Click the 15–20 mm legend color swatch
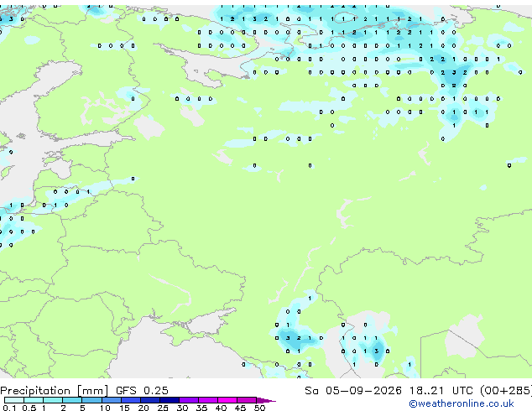 131,400
